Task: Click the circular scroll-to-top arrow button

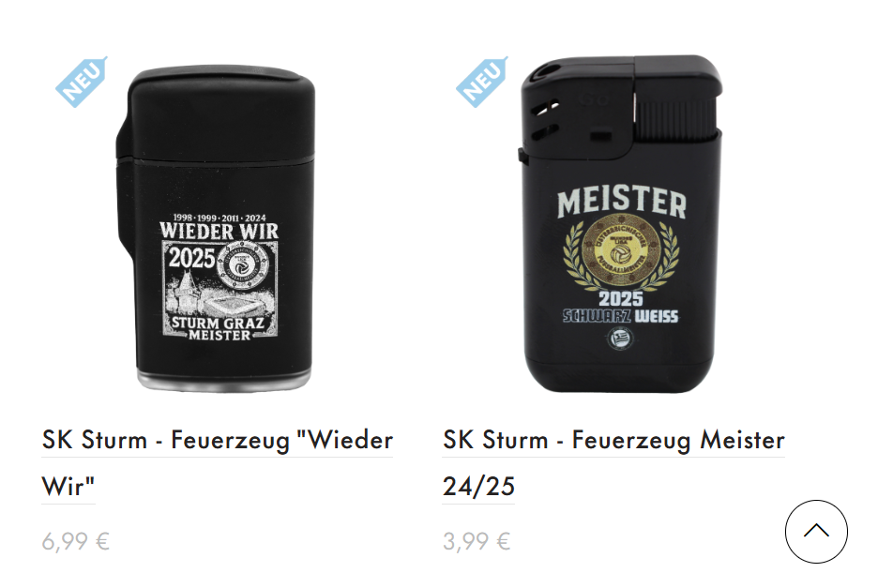Action: pyautogui.click(x=816, y=532)
